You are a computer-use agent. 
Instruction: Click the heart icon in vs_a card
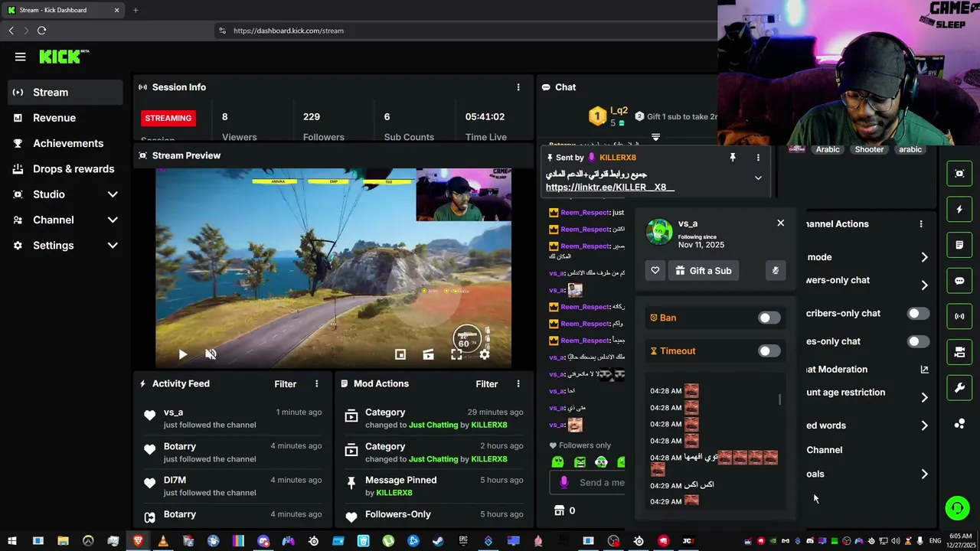[655, 270]
